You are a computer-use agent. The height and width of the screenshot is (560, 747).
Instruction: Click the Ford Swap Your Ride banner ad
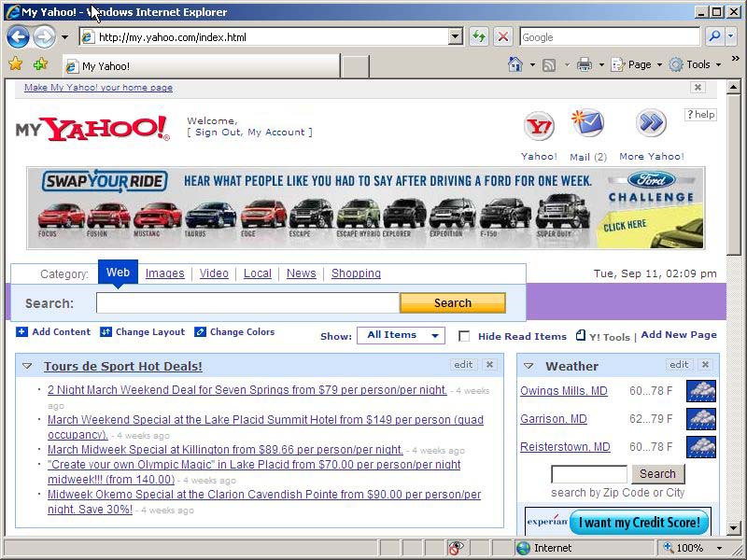point(365,207)
